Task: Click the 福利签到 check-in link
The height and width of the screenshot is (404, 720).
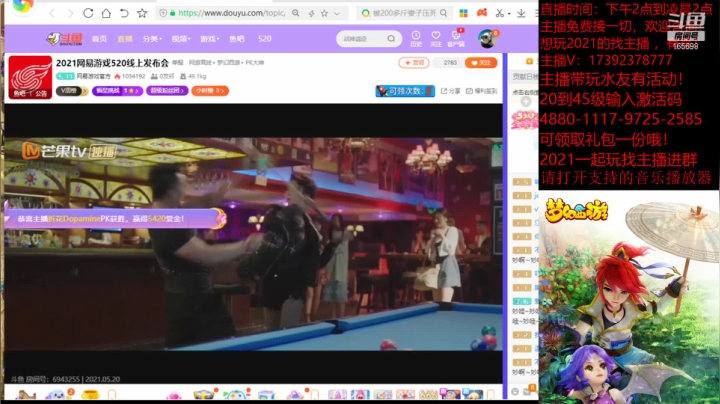Action: (x=481, y=91)
